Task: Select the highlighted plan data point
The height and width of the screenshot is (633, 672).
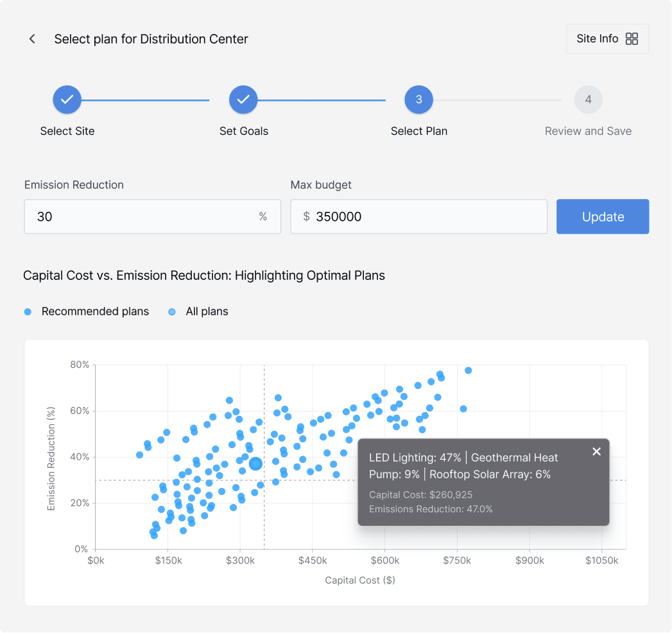Action: click(x=255, y=464)
